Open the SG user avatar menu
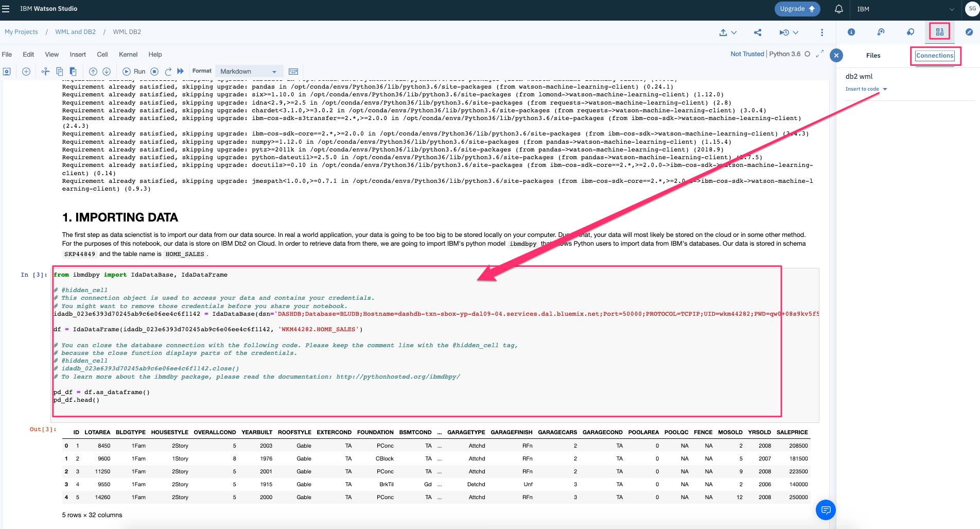This screenshot has height=529, width=980. click(x=972, y=9)
